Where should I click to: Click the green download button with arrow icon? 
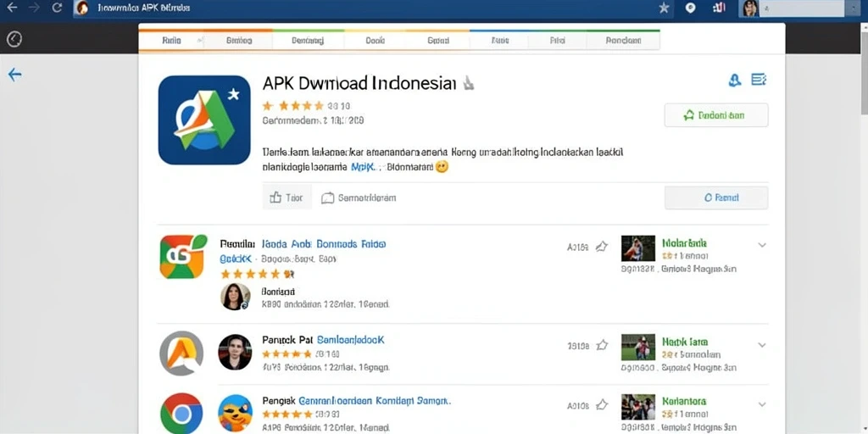(715, 115)
